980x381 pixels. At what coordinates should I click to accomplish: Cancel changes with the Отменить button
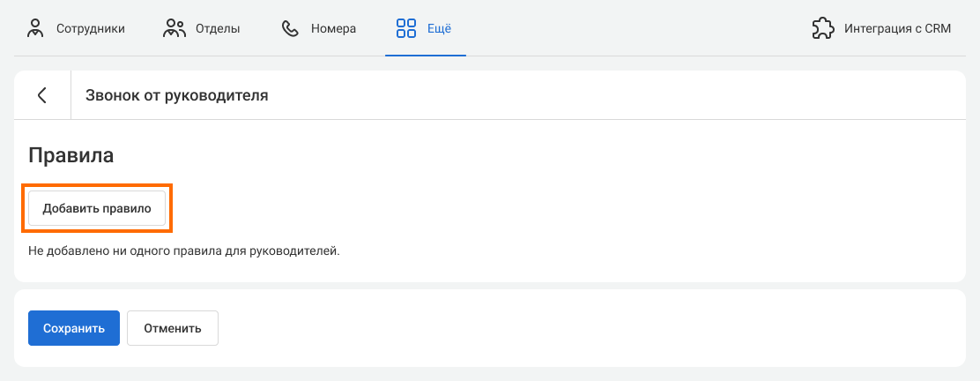coord(173,328)
